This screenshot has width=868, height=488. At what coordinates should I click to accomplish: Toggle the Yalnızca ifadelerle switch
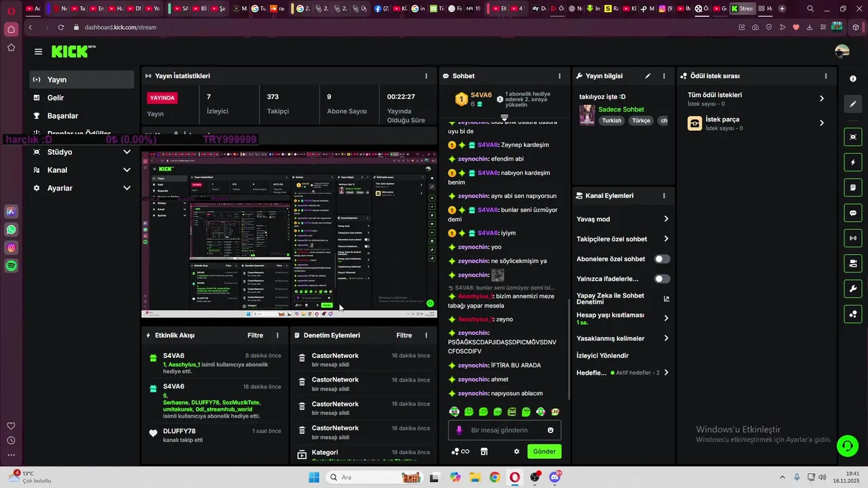point(662,279)
